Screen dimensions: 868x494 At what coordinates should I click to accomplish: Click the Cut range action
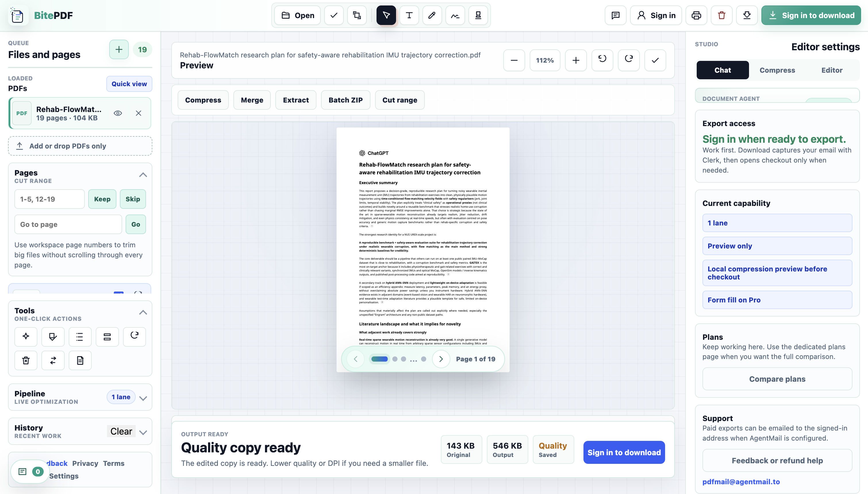coord(400,100)
